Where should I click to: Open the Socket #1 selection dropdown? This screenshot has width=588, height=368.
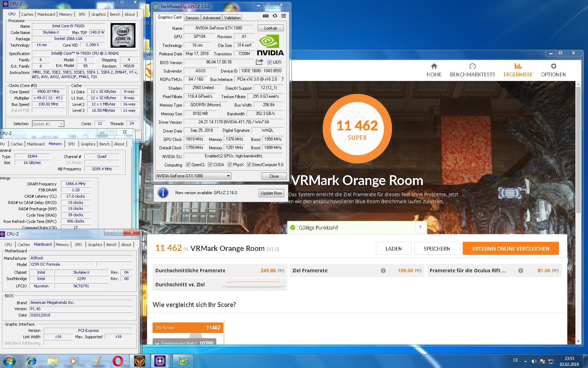tap(48, 124)
